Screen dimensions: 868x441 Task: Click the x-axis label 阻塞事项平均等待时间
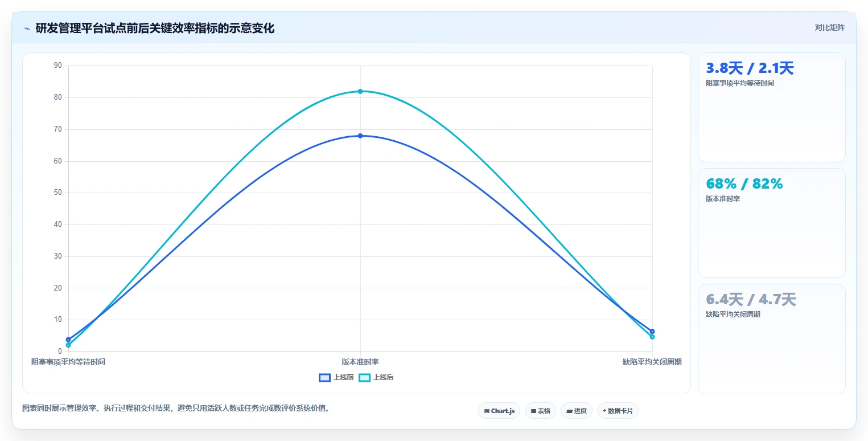pos(68,362)
